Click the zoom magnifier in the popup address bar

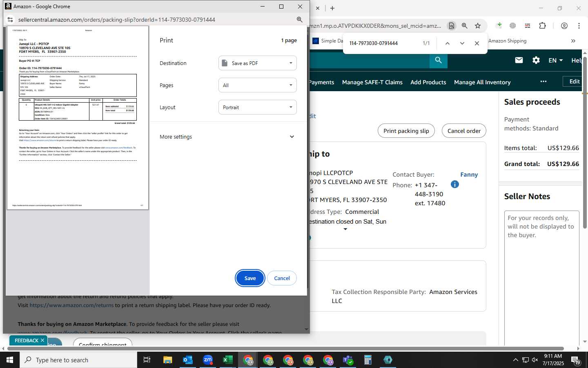point(299,20)
